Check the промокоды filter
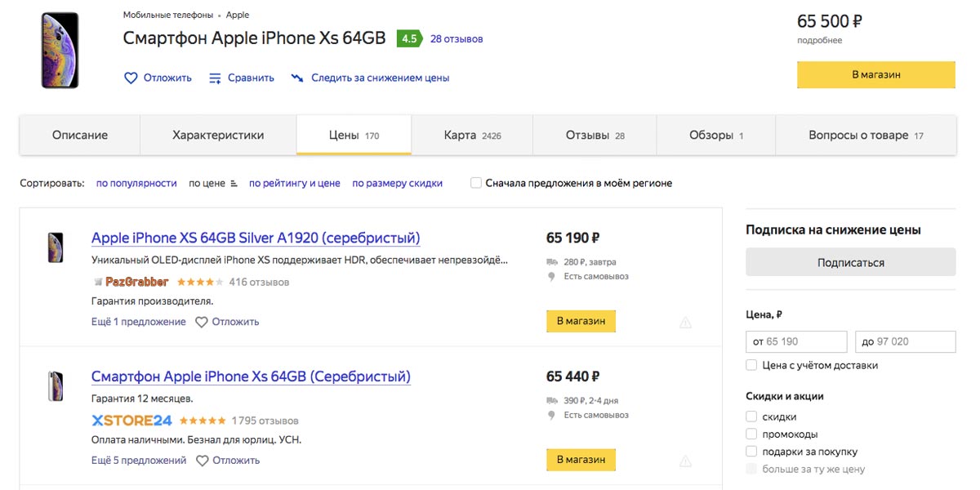 point(751,434)
